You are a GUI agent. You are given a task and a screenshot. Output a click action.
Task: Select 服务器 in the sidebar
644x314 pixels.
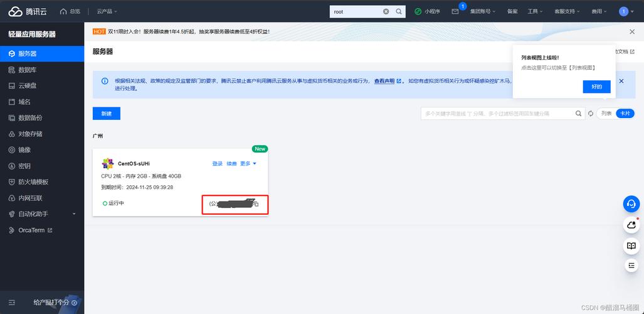coord(42,53)
